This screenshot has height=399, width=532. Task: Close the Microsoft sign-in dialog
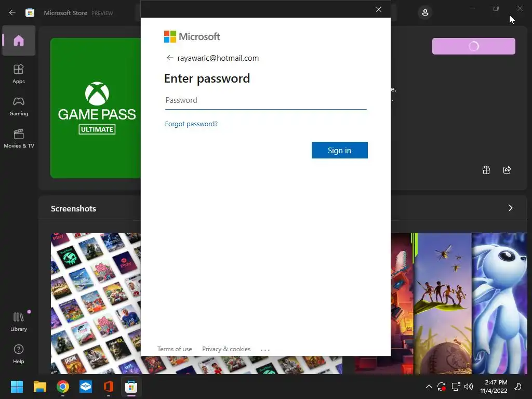click(379, 9)
